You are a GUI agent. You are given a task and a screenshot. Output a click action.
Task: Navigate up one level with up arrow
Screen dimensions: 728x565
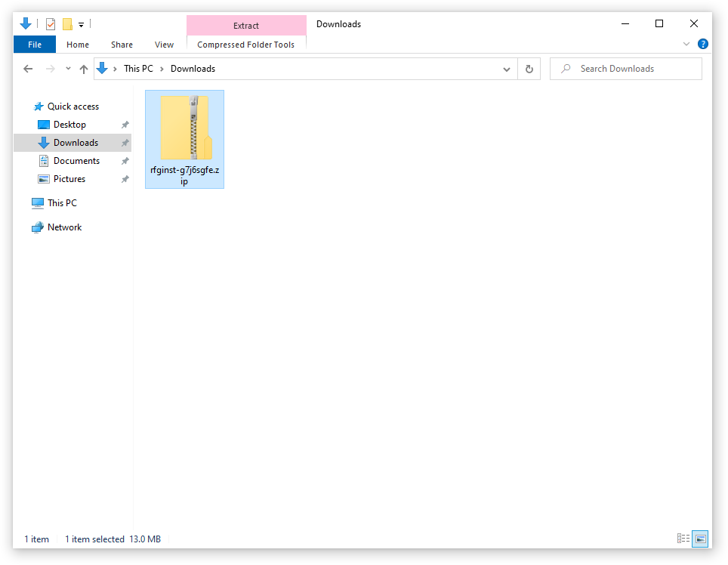[x=84, y=69]
